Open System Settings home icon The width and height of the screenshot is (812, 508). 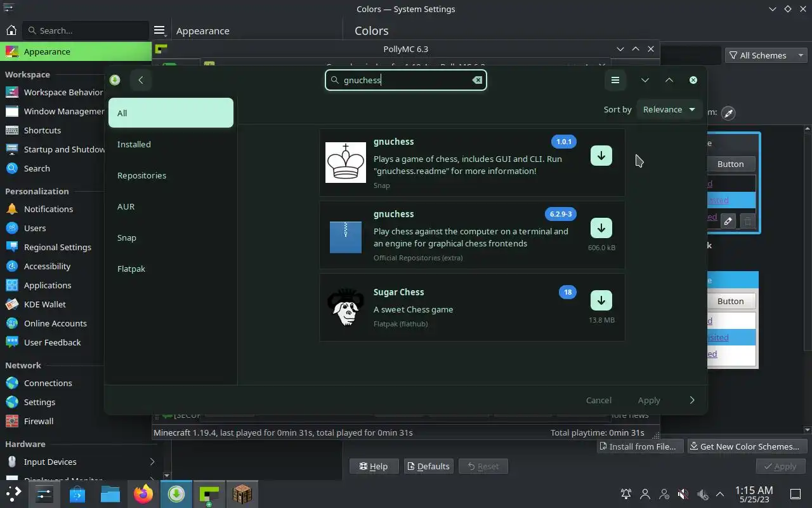[x=11, y=30]
